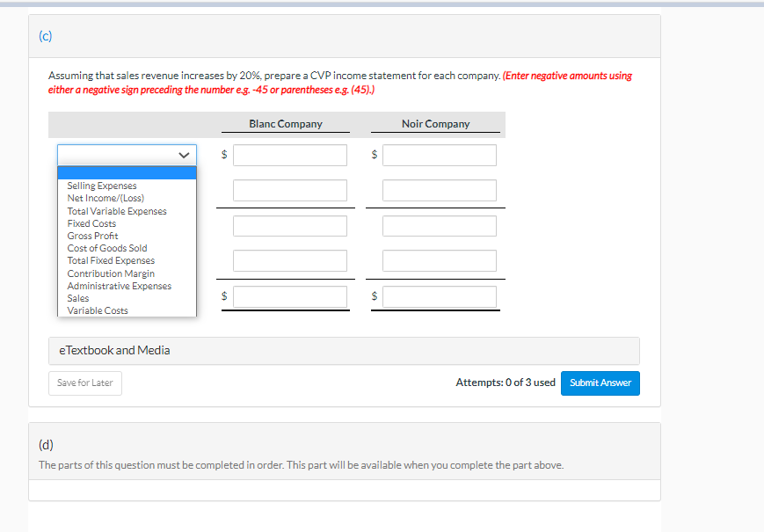The width and height of the screenshot is (764, 532).
Task: Choose "Administrative Expenses" option
Action: pyautogui.click(x=119, y=285)
